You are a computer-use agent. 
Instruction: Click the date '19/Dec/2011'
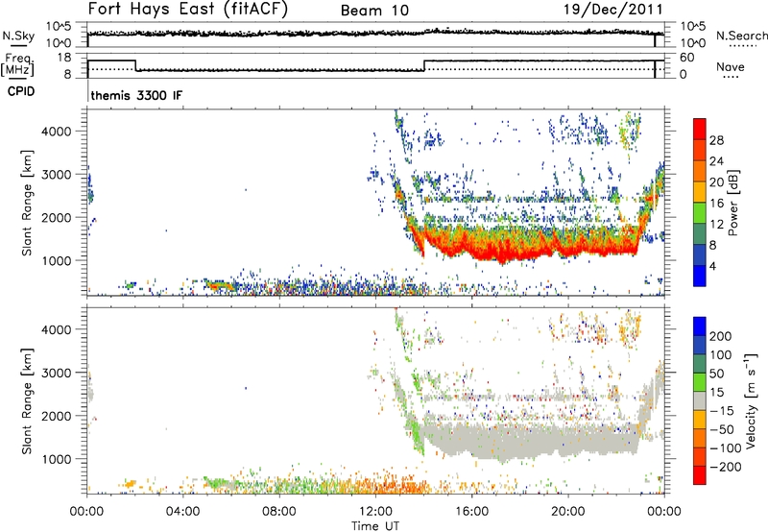(x=613, y=9)
